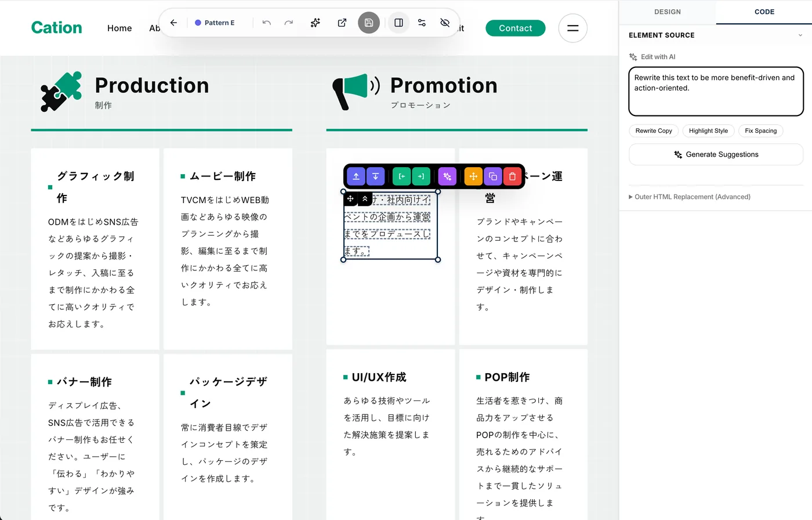Viewport: 812px width, 520px height.
Task: Click the ムービー制作 card description paragraph
Action: point(225,251)
